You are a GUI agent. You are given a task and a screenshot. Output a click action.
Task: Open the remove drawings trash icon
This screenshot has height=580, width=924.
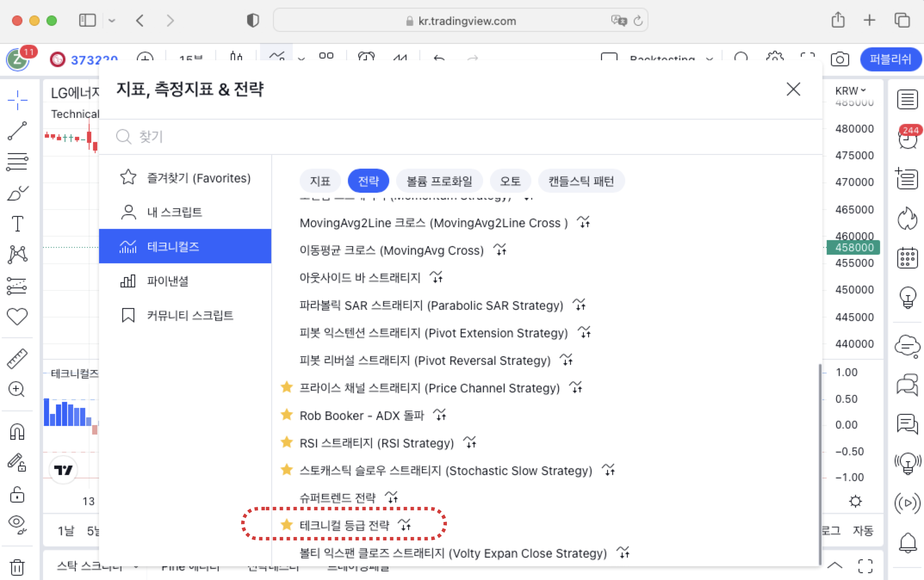(x=17, y=568)
